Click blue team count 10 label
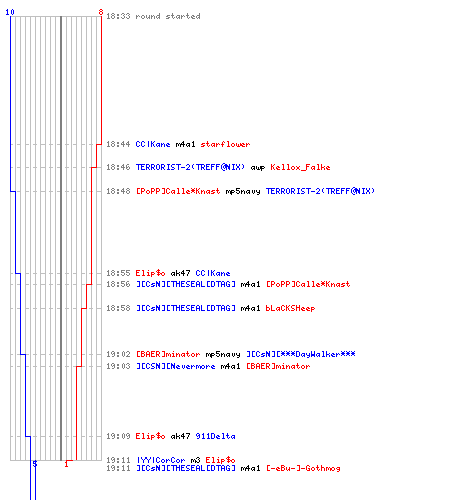 pyautogui.click(x=10, y=12)
